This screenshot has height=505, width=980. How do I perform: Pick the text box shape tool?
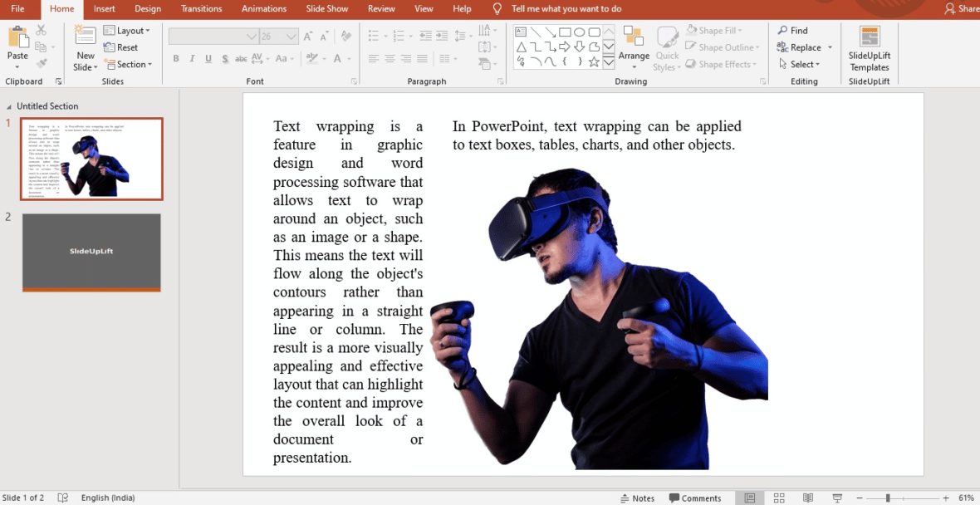tap(520, 32)
